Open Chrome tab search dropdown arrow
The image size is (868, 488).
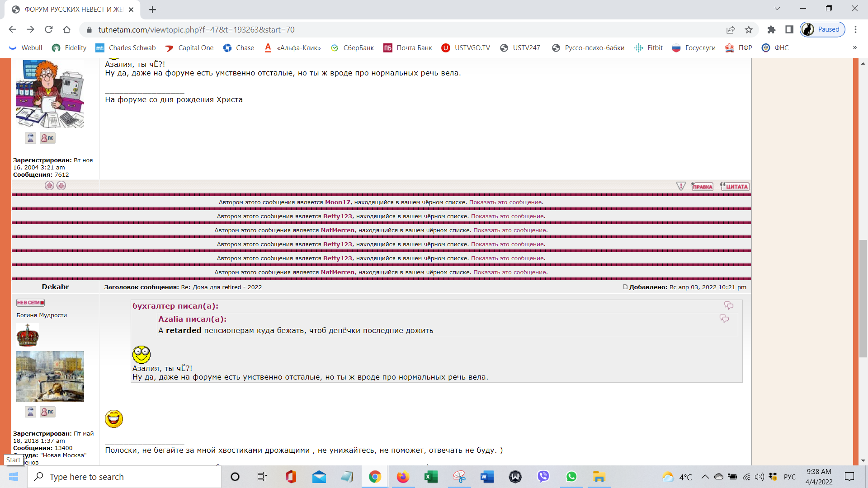coord(777,9)
